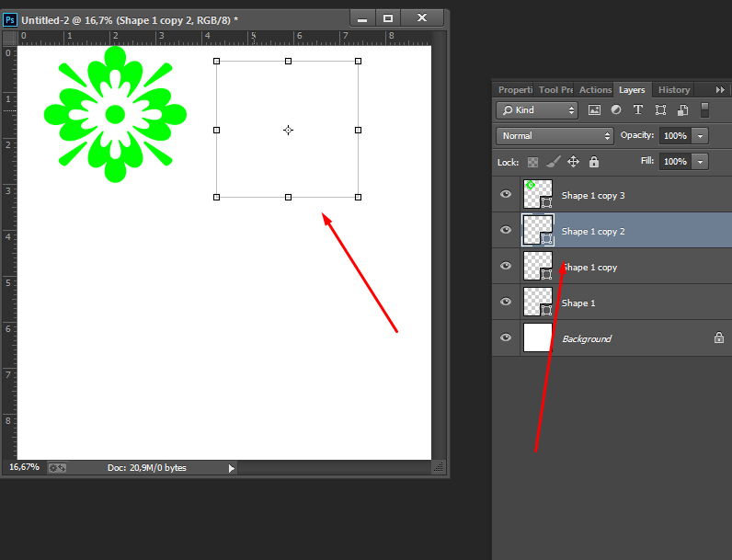Click bottom-left transform handle
The height and width of the screenshot is (560, 732).
217,198
